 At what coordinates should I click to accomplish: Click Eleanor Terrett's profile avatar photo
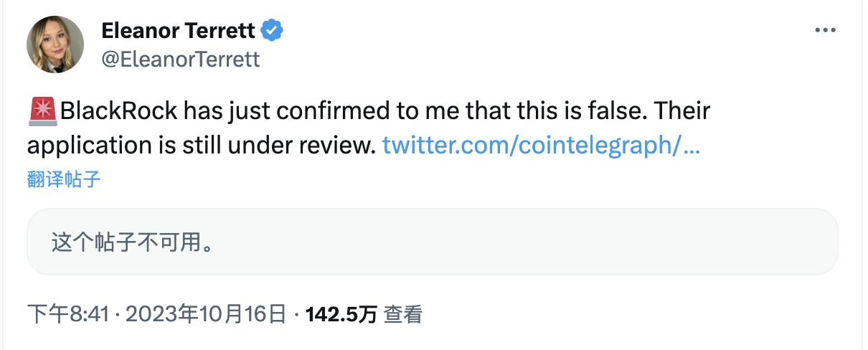tap(55, 44)
